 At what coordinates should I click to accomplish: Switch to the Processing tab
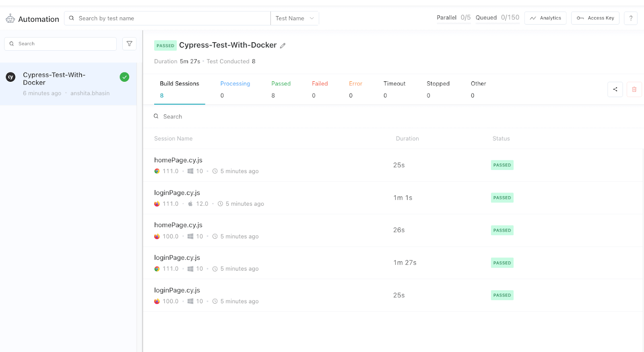pyautogui.click(x=235, y=89)
